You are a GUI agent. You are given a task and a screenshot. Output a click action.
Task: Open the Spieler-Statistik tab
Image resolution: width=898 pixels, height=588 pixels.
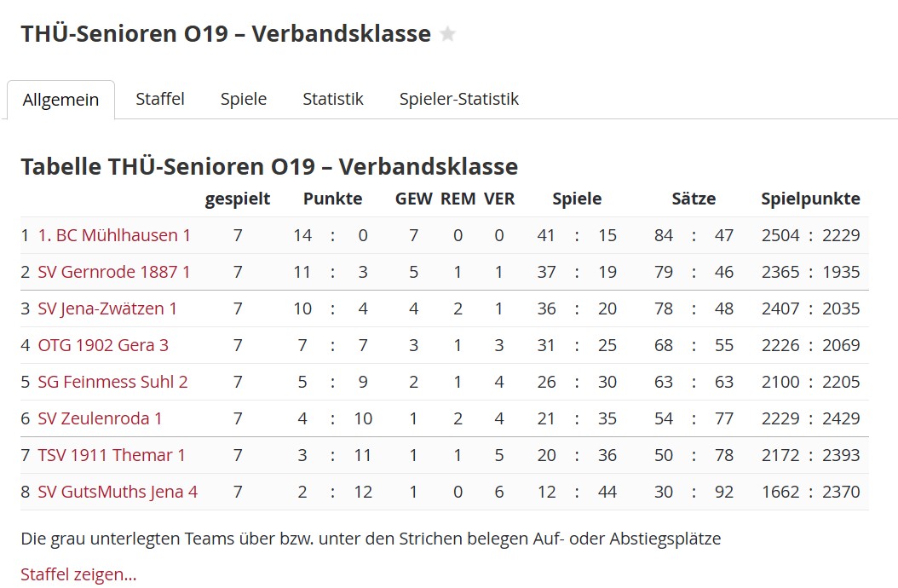point(459,99)
